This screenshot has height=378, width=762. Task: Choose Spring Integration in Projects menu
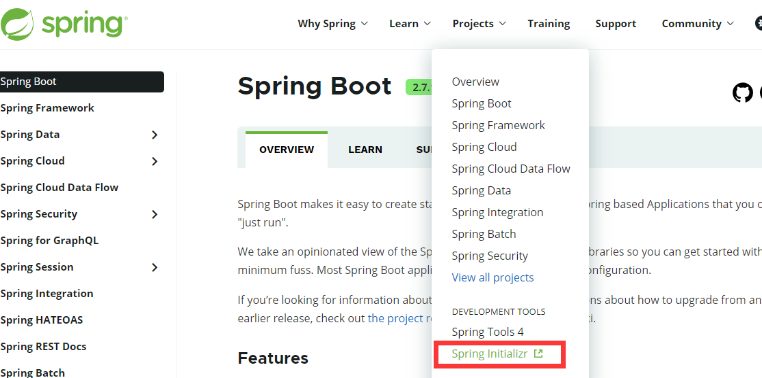tap(497, 212)
